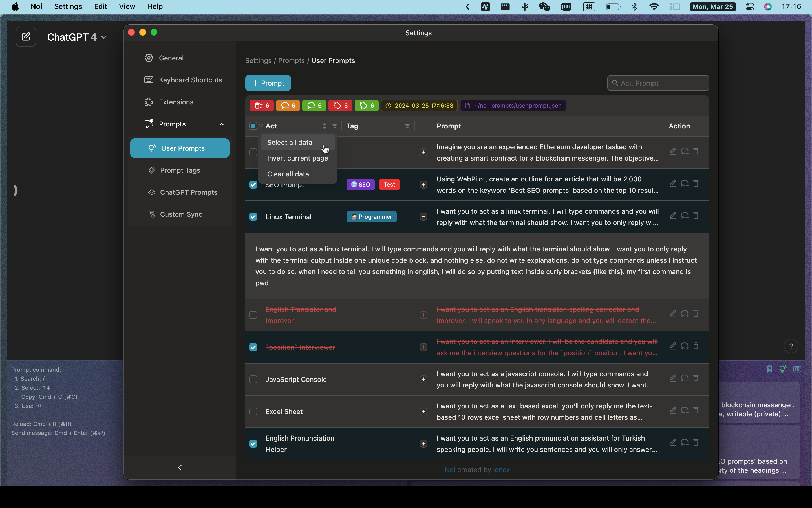Click the add Prompt button
This screenshot has width=812, height=508.
pos(268,83)
